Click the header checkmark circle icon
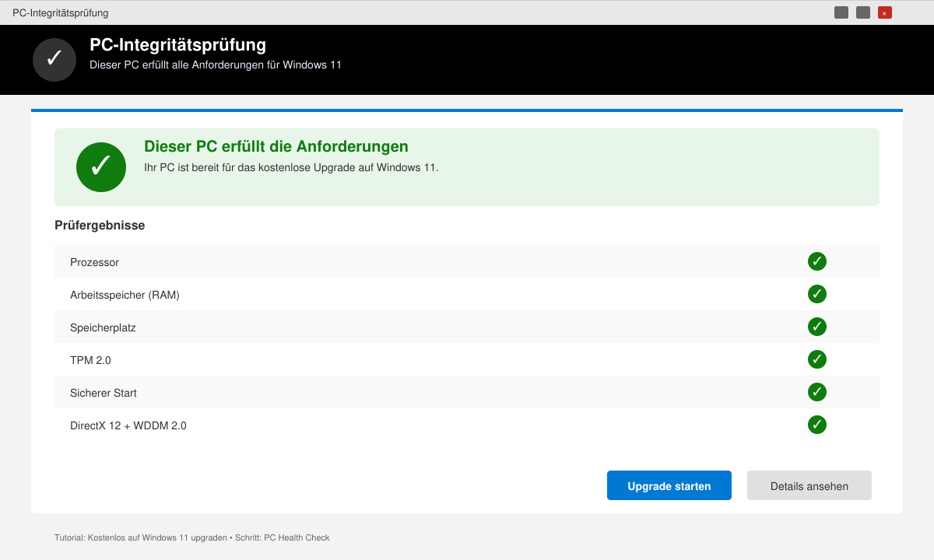The width and height of the screenshot is (934, 560). tap(54, 60)
